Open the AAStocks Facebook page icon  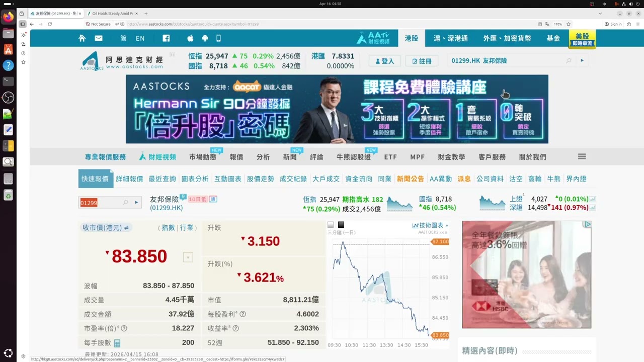166,38
